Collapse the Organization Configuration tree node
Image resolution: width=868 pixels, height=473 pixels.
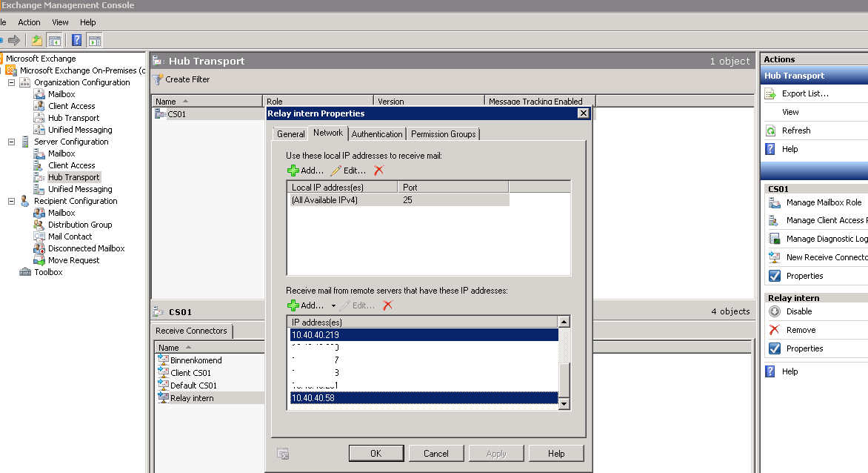[x=11, y=82]
